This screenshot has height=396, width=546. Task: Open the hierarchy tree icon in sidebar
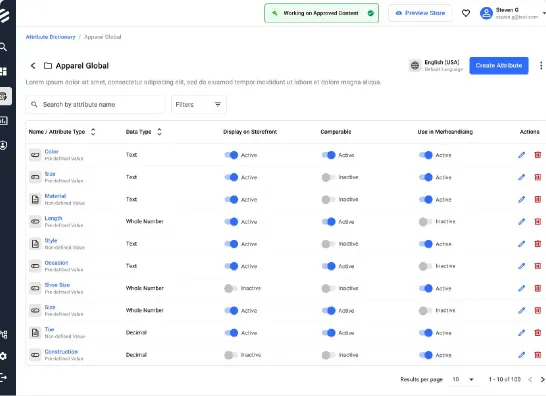pyautogui.click(x=3, y=334)
